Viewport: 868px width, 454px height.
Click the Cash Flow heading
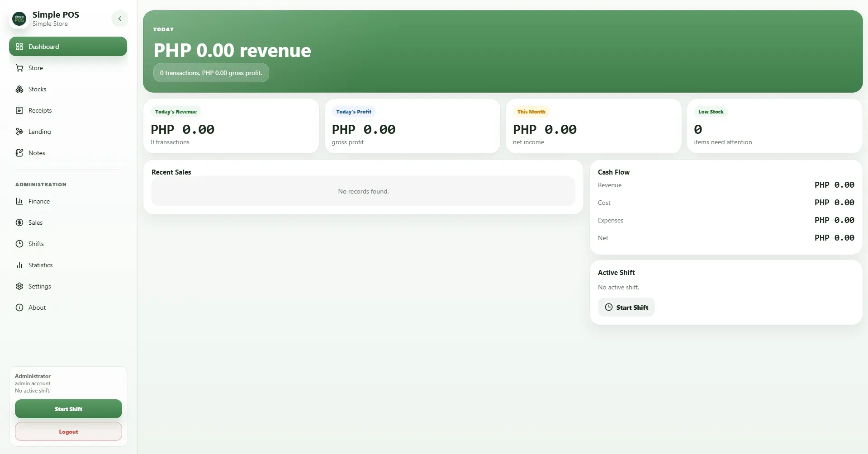[614, 172]
